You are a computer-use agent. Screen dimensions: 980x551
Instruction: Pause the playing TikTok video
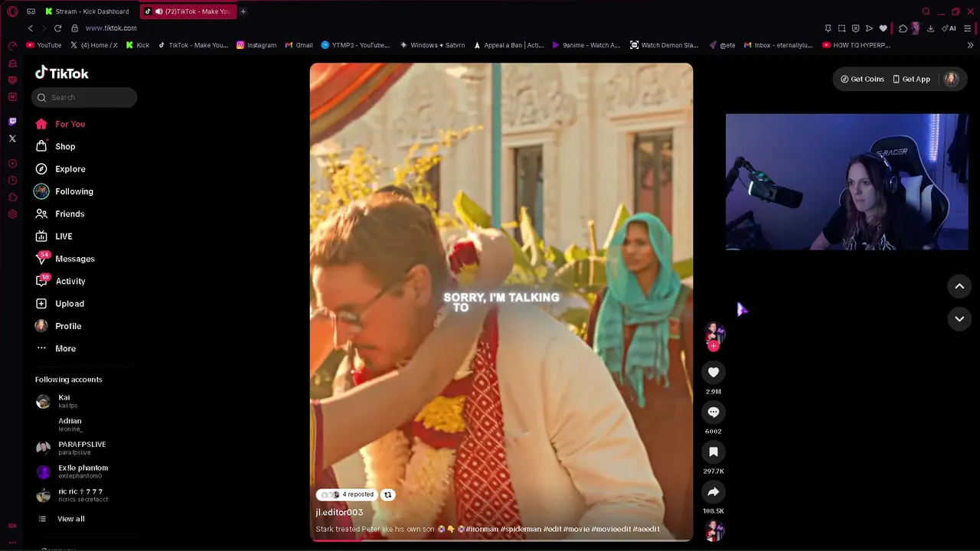(x=501, y=302)
